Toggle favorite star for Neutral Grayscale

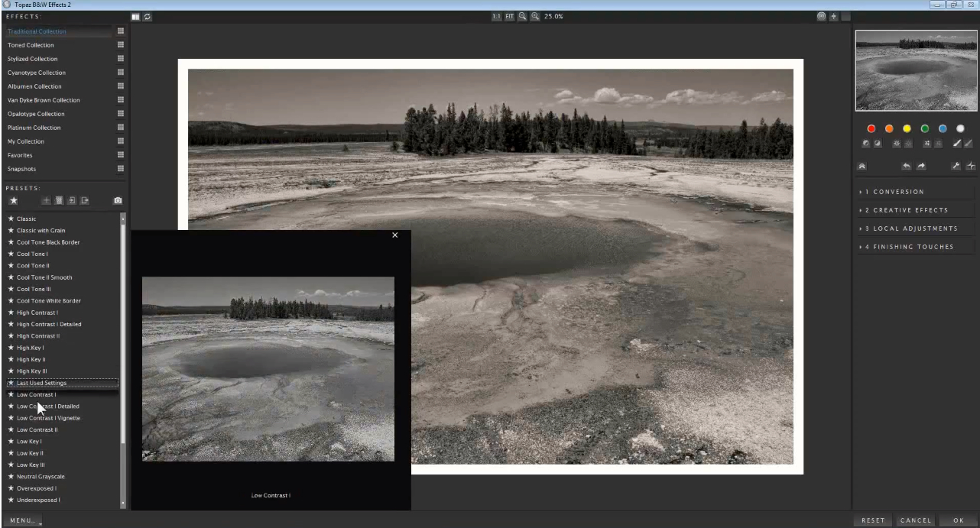click(x=11, y=476)
